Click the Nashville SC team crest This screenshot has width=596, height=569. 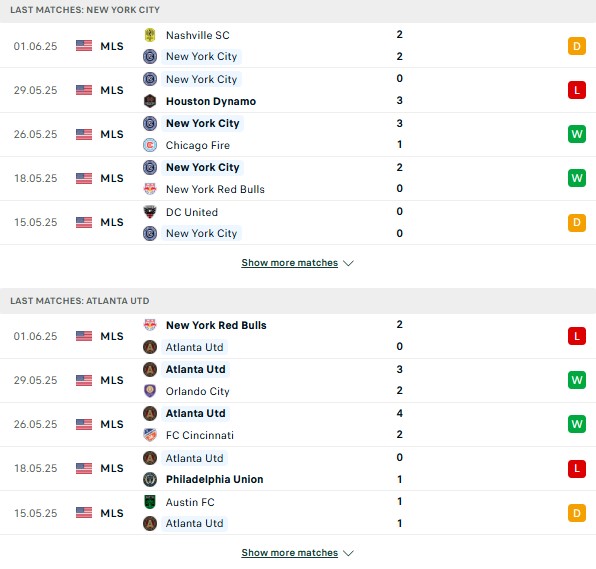150,35
